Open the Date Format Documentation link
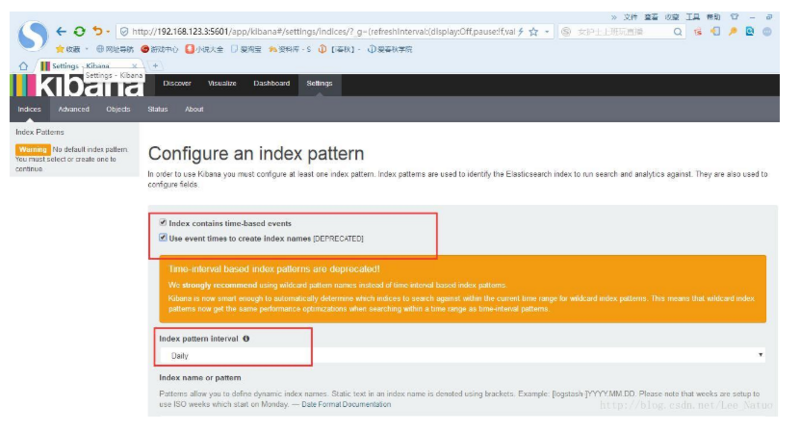This screenshot has height=431, width=800. coord(346,404)
